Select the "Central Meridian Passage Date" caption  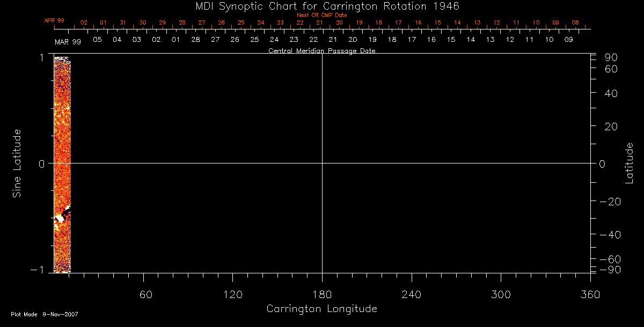321,51
